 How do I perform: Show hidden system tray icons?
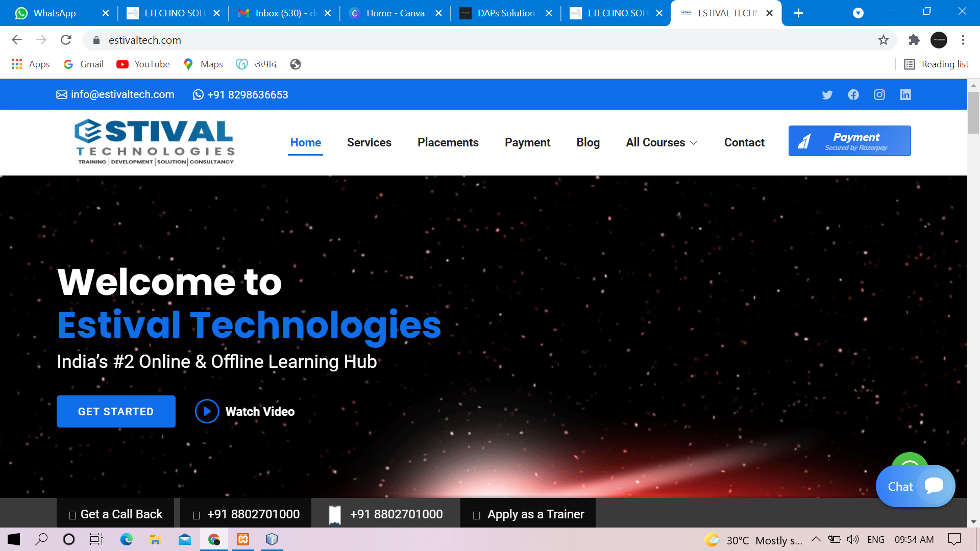tap(816, 539)
